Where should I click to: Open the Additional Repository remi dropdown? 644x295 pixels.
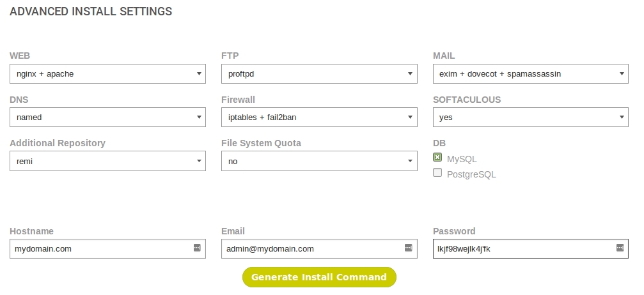[x=107, y=162]
